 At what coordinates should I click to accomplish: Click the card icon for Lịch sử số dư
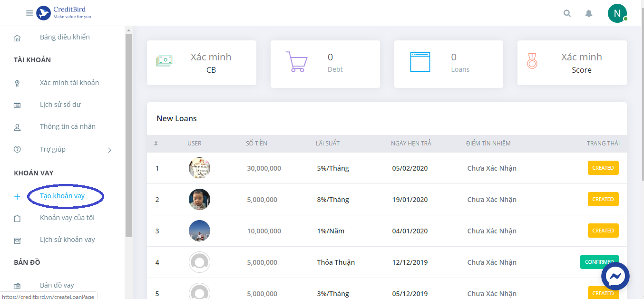pos(18,105)
